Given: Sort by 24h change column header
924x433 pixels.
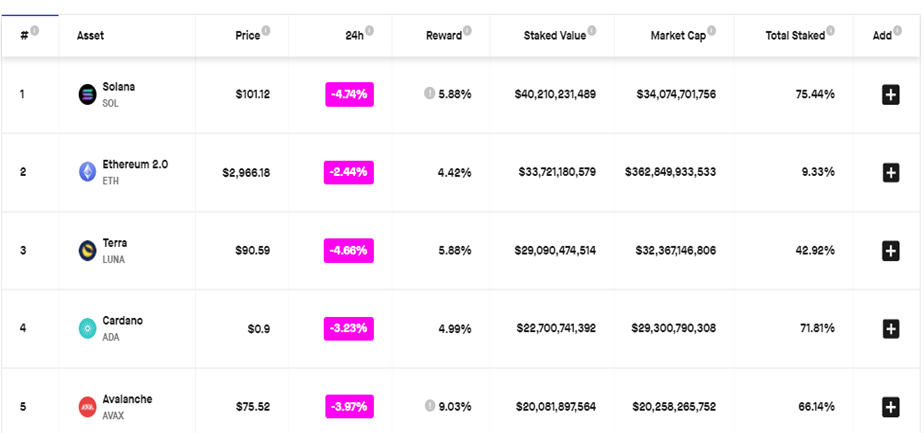Looking at the screenshot, I should click(x=355, y=36).
